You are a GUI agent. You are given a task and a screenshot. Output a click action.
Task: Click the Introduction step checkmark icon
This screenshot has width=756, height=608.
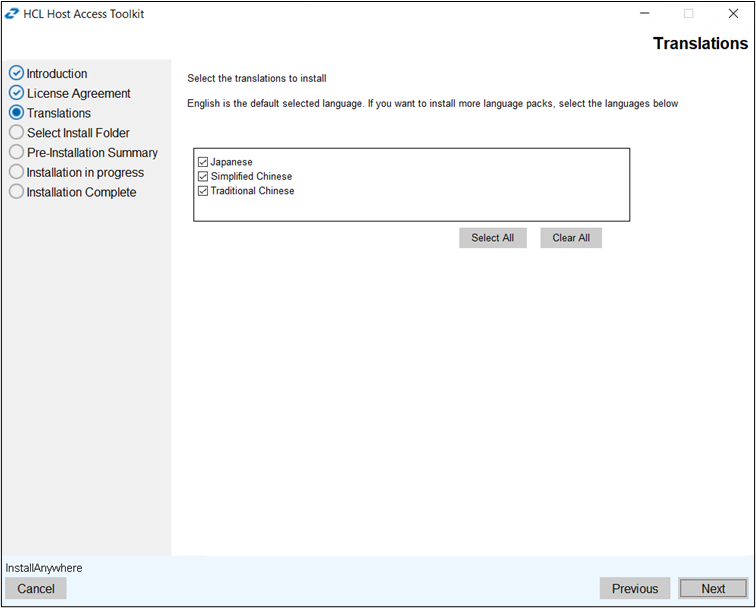[16, 73]
